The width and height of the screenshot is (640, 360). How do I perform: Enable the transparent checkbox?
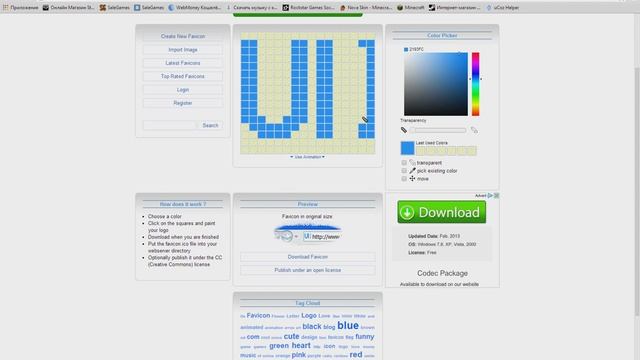404,162
